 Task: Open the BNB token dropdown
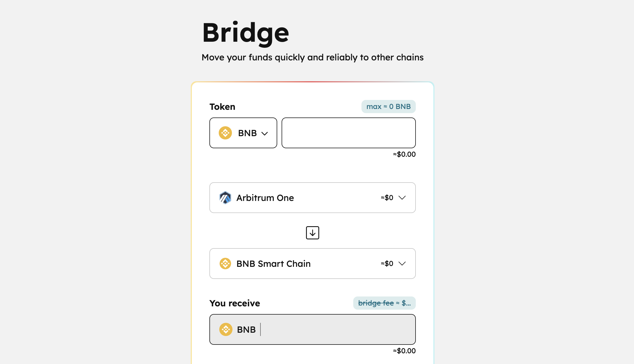[243, 133]
